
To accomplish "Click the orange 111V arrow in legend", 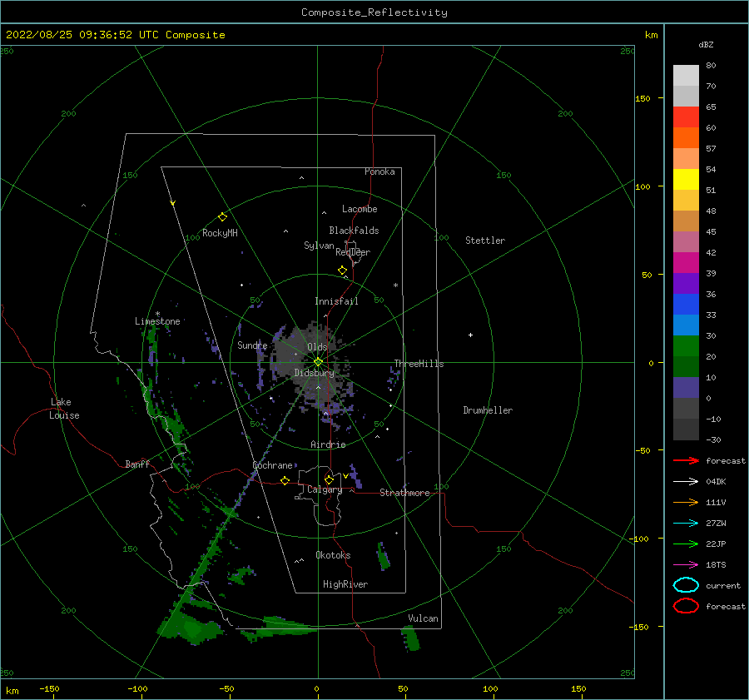I will (686, 502).
